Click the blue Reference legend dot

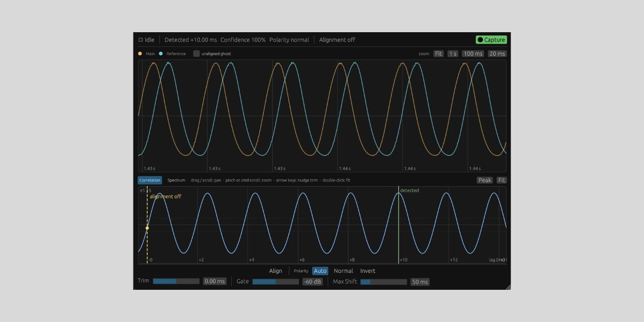click(x=161, y=53)
